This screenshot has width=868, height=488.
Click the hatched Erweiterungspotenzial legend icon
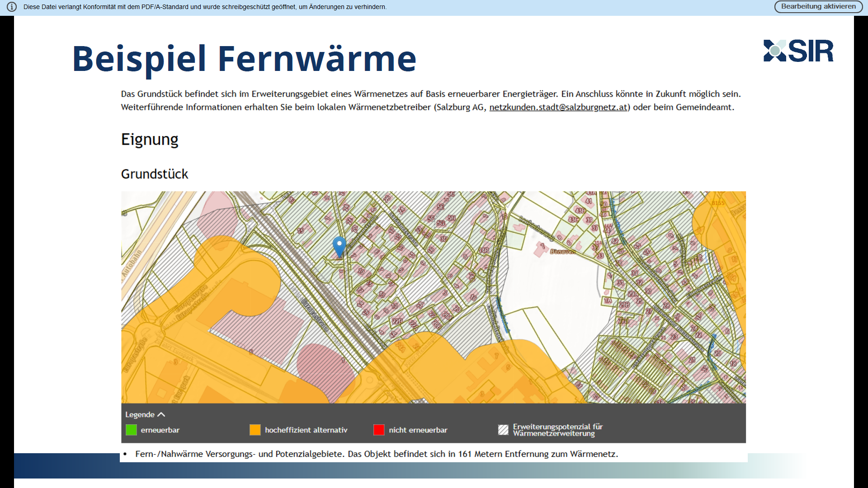503,430
